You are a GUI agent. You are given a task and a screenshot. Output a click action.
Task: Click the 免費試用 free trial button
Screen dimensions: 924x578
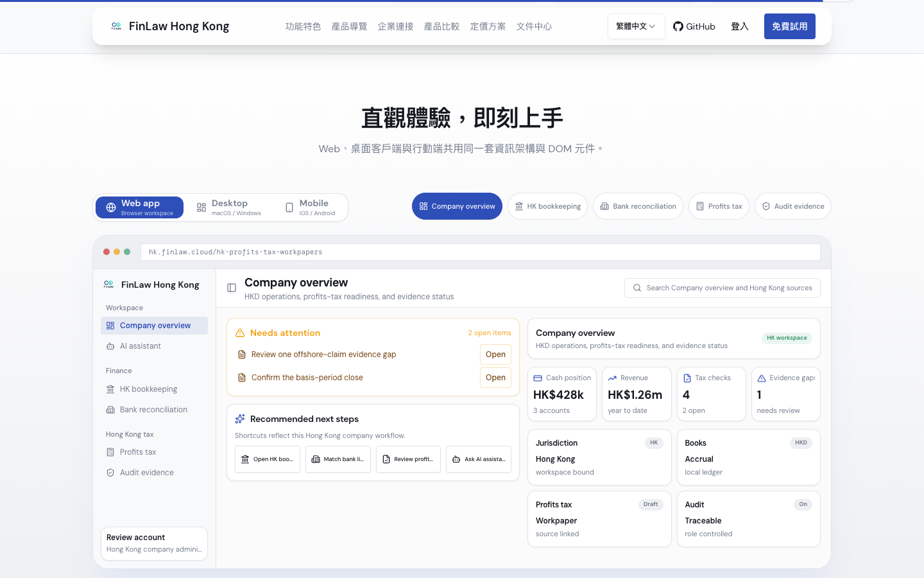point(790,26)
